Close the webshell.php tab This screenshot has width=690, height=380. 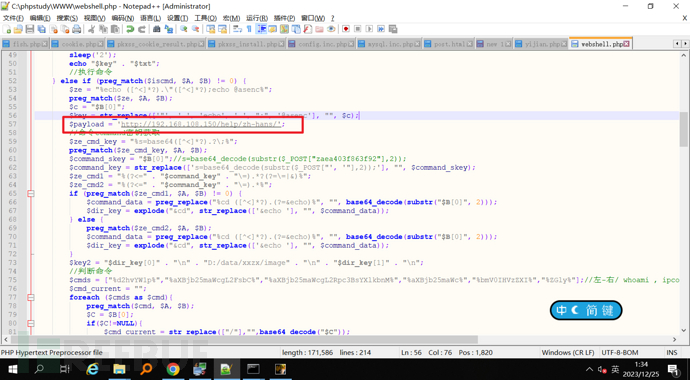pos(627,44)
